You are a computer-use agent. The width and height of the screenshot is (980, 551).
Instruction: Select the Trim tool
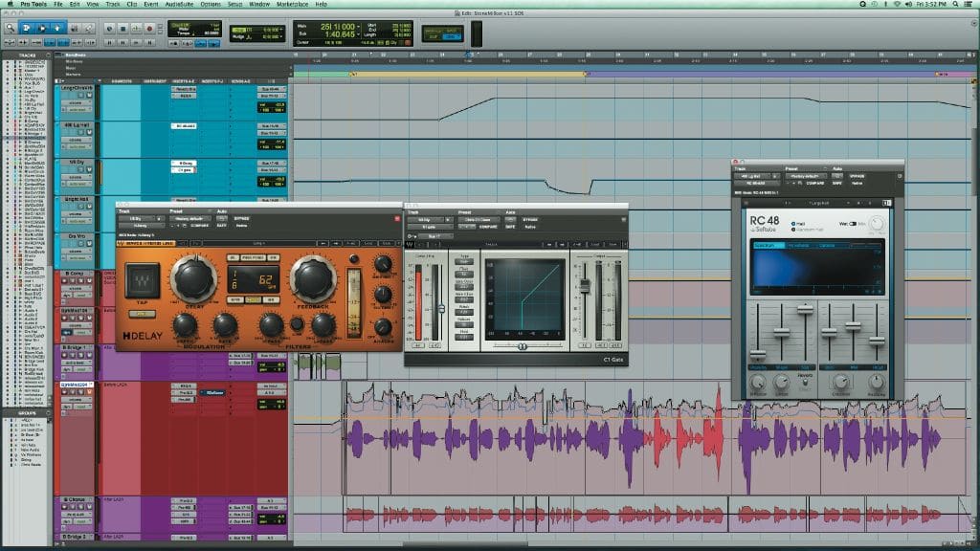[26, 28]
